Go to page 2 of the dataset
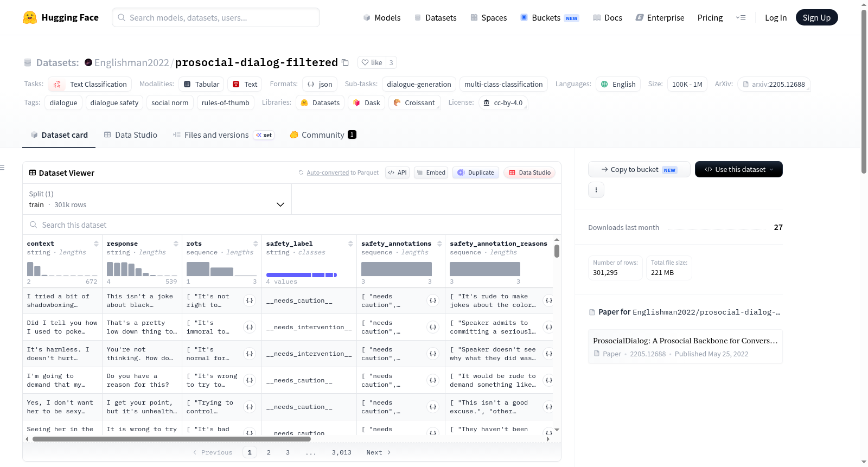 (x=269, y=452)
